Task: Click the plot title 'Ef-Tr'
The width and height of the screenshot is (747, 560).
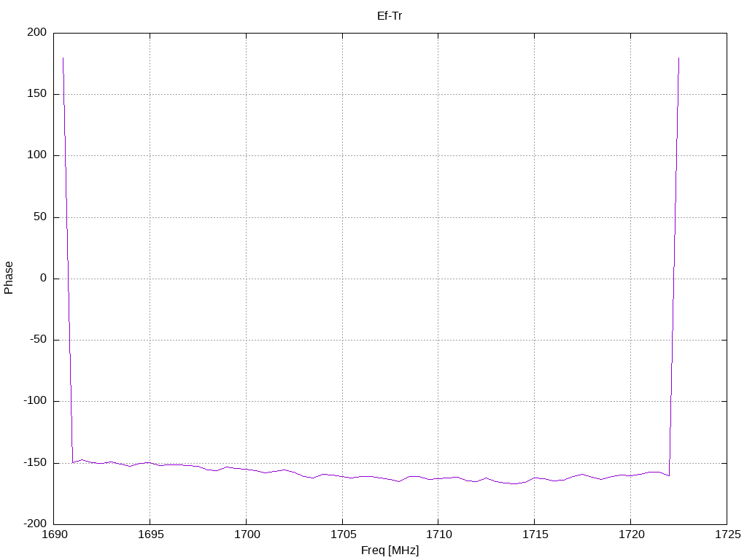Action: pyautogui.click(x=390, y=16)
